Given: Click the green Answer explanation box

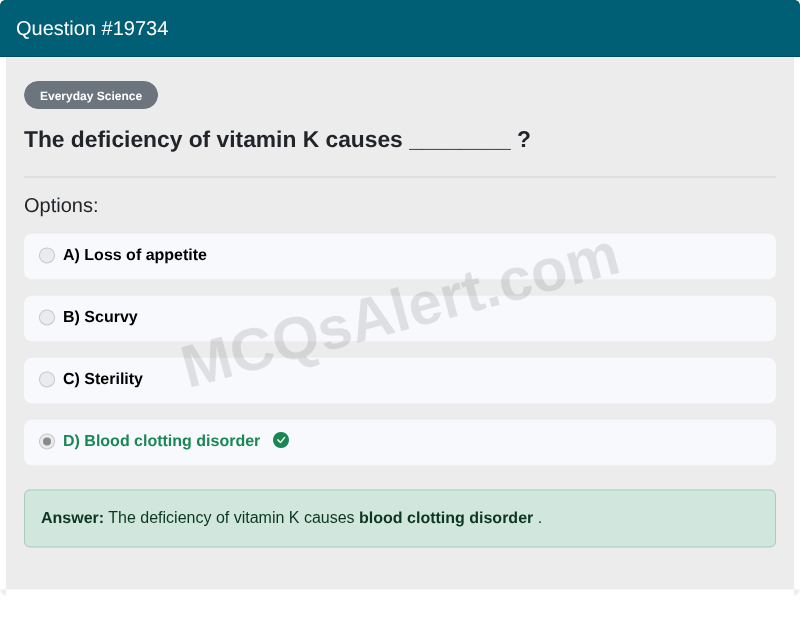Looking at the screenshot, I should click(400, 518).
